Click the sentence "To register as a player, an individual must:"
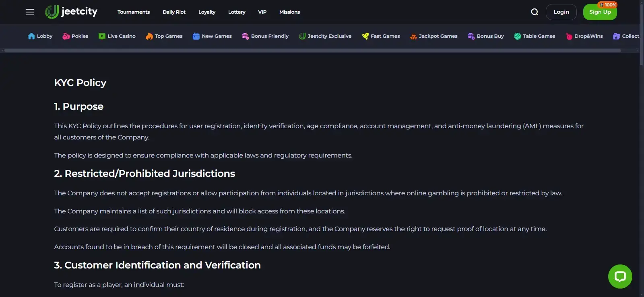644x297 pixels. [119, 285]
